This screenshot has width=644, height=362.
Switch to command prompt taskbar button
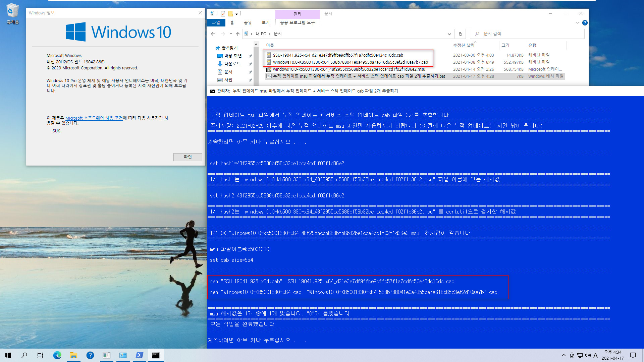[x=156, y=355]
